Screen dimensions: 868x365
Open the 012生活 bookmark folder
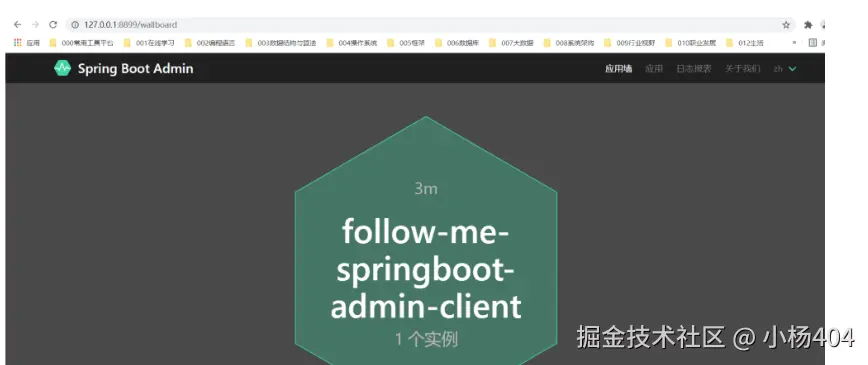click(745, 42)
